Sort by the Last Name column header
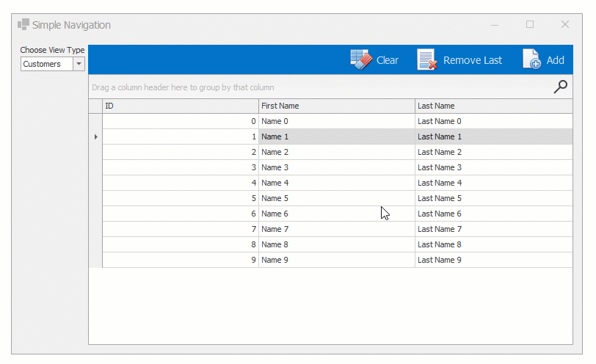596x364 pixels. tap(494, 106)
